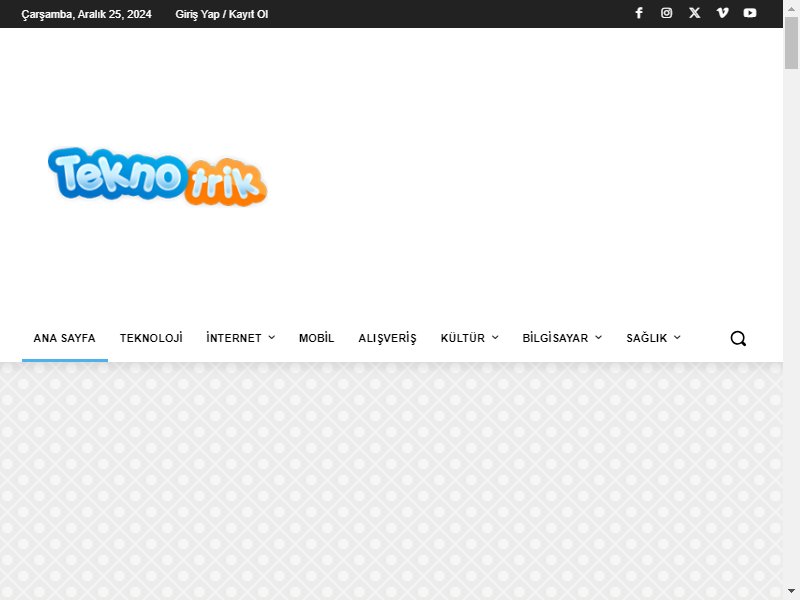The height and width of the screenshot is (600, 800).
Task: Open the BİLGİSAYAR menu item
Action: 555,338
